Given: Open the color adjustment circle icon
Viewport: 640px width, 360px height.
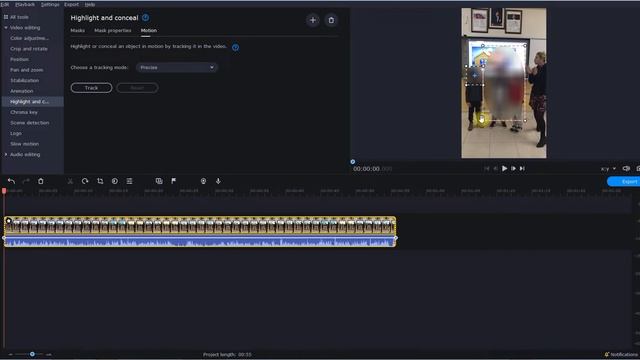Looking at the screenshot, I should [115, 181].
